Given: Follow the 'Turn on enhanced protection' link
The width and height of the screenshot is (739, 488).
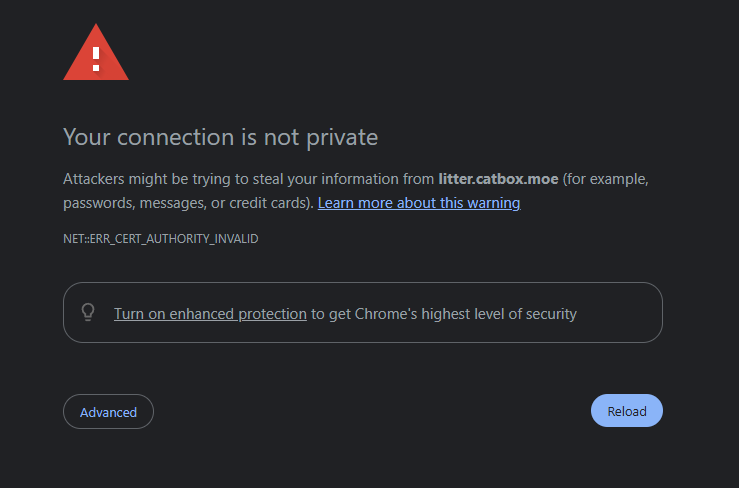Looking at the screenshot, I should (x=210, y=314).
